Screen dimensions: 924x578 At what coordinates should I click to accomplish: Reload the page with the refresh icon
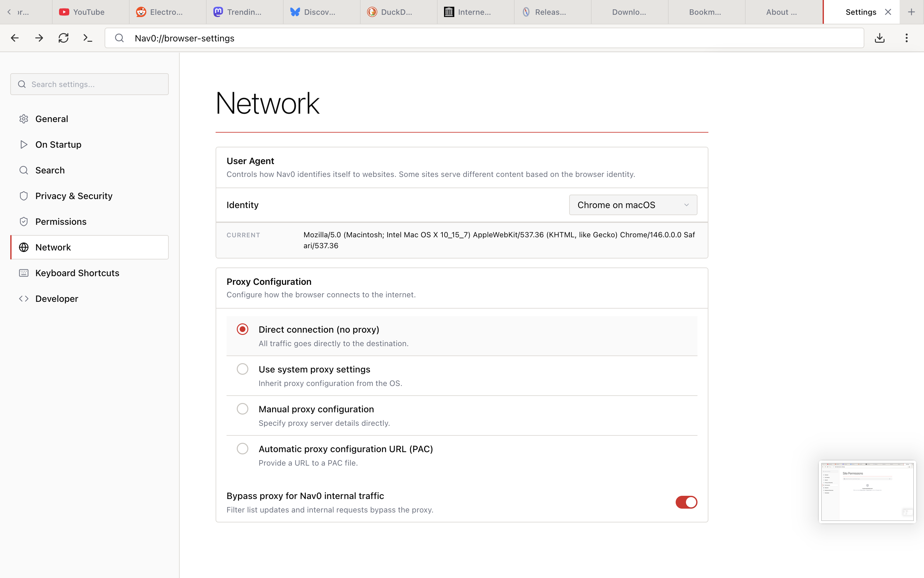coord(64,38)
